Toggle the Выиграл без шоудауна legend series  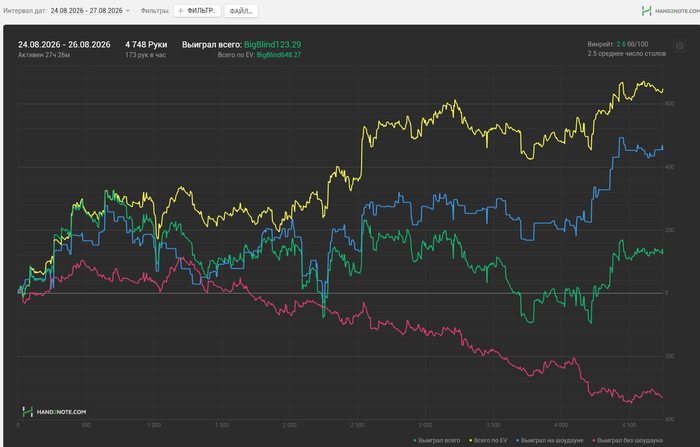[x=627, y=440]
